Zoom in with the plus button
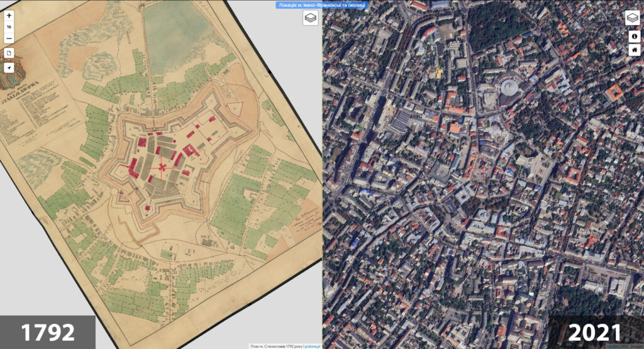644x349 pixels. point(9,15)
